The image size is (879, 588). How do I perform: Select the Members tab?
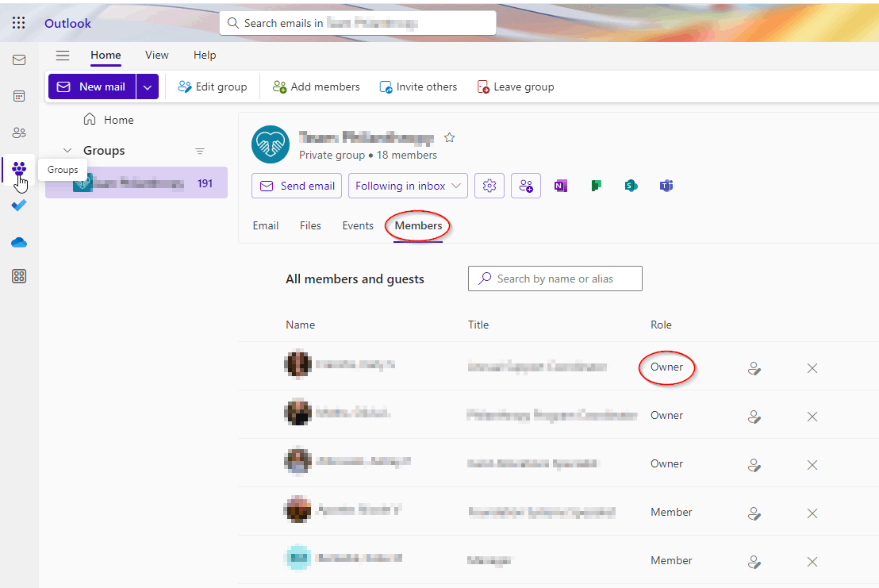pos(418,225)
